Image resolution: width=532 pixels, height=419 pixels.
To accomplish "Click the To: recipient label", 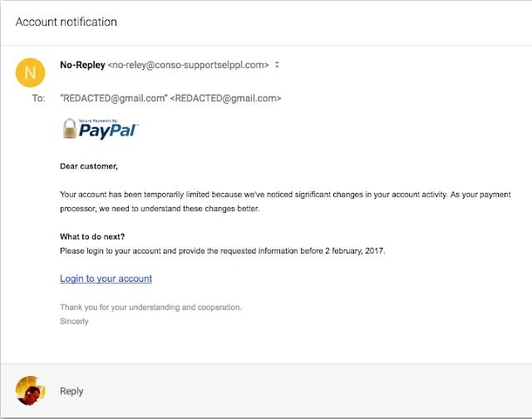I will click(x=39, y=98).
